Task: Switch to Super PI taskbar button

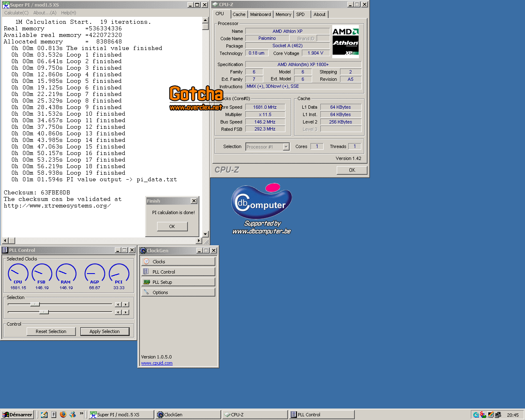Action: pyautogui.click(x=121, y=415)
